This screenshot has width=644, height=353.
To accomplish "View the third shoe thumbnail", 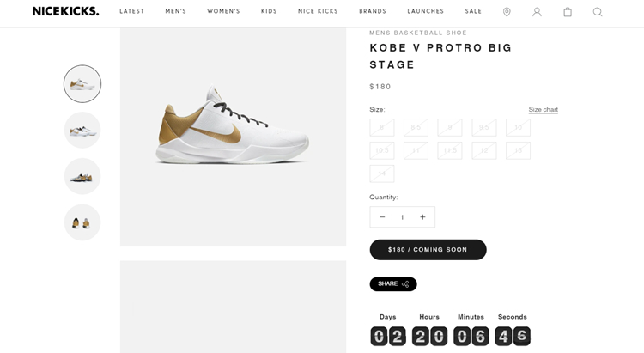I will (82, 176).
